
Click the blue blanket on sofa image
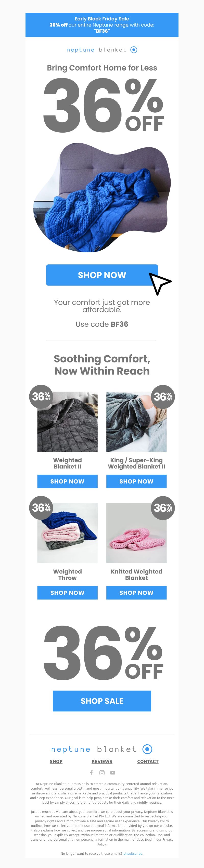[102, 197]
